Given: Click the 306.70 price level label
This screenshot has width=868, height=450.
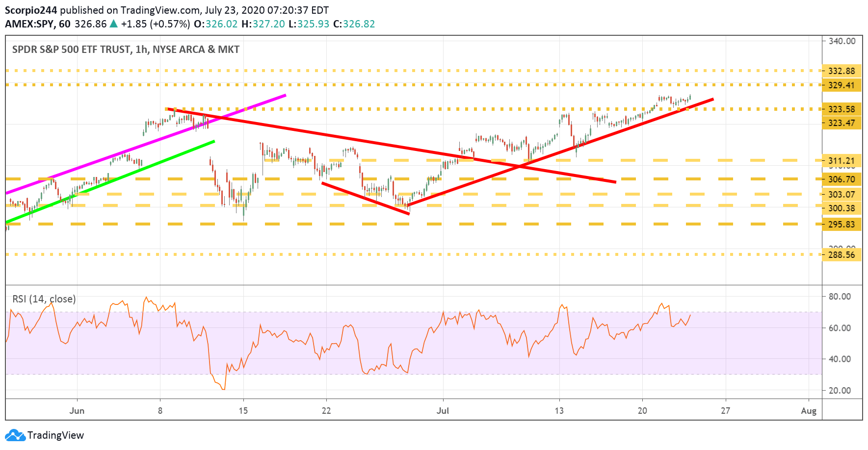Looking at the screenshot, I should [x=842, y=179].
